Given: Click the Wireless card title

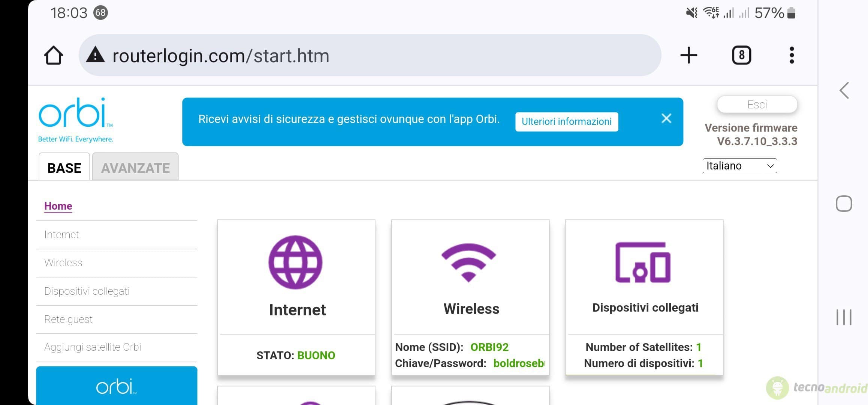Looking at the screenshot, I should point(471,309).
